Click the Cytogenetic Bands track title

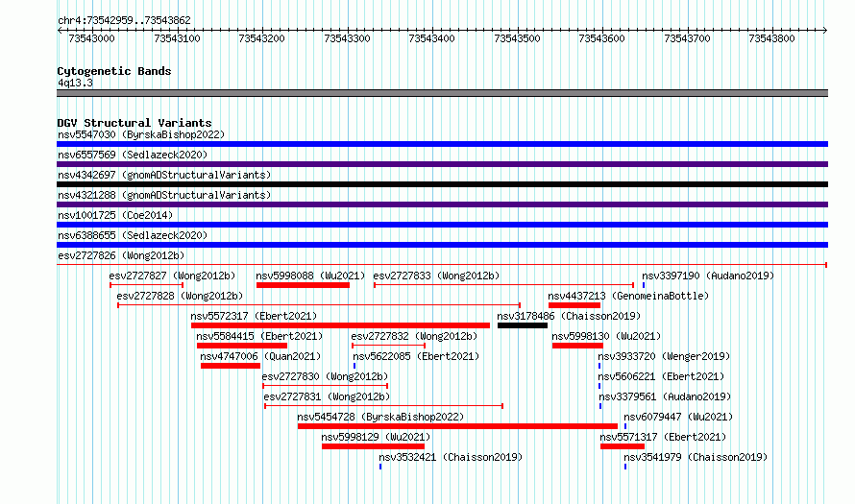pos(114,71)
